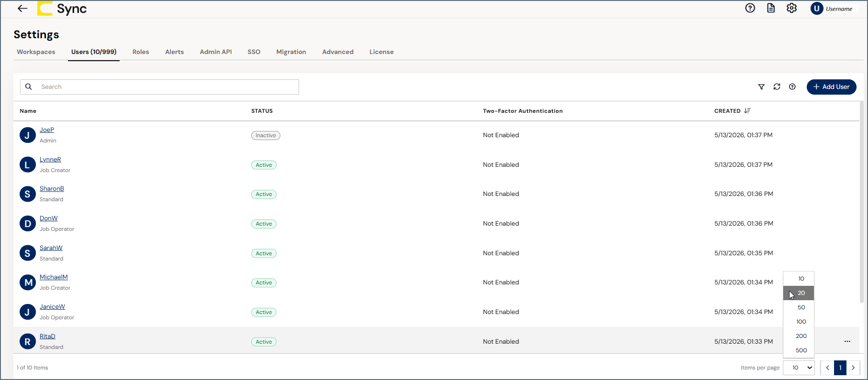Image resolution: width=868 pixels, height=380 pixels.
Task: Open the Admin API tab
Action: pyautogui.click(x=216, y=52)
